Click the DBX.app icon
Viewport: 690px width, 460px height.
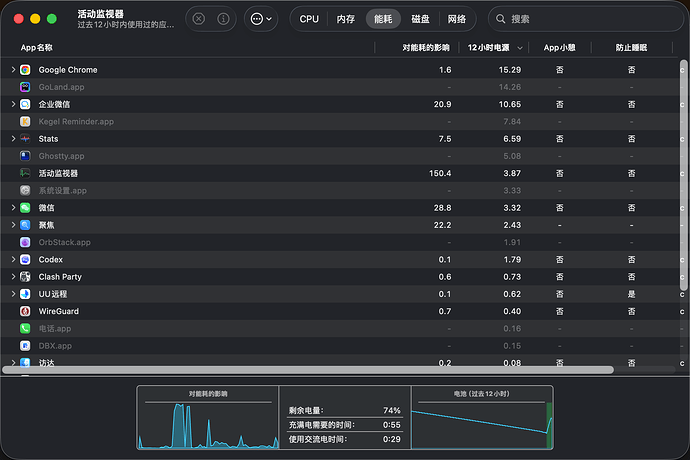[25, 346]
